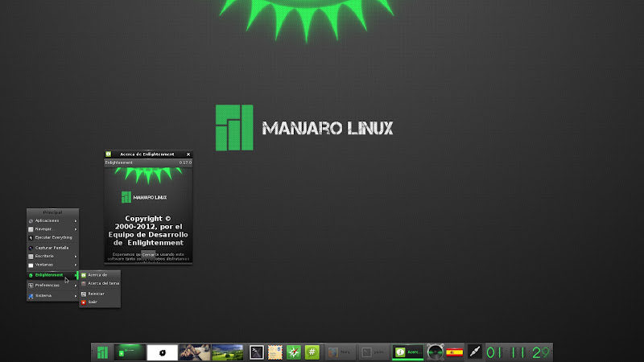The image size is (644, 362).
Task: Activate the Firefox 'Manj' taskbar entry
Action: (341, 352)
